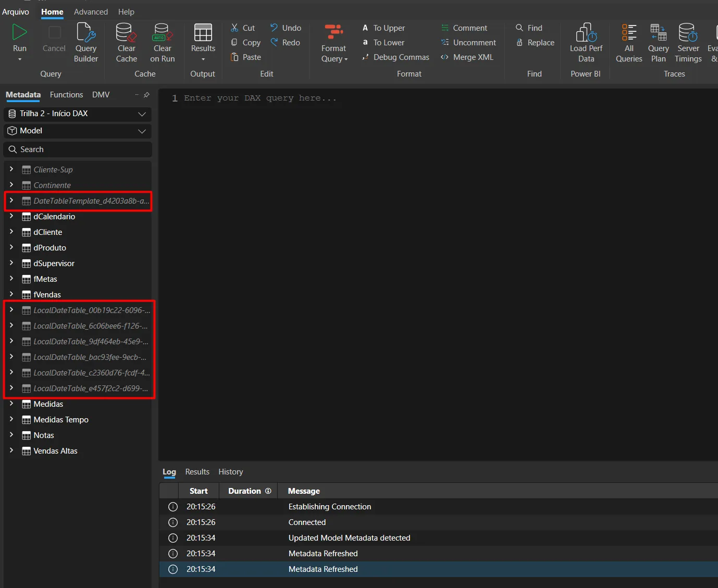This screenshot has height=588, width=718.
Task: Expand the dCalendario table node
Action: (x=11, y=216)
